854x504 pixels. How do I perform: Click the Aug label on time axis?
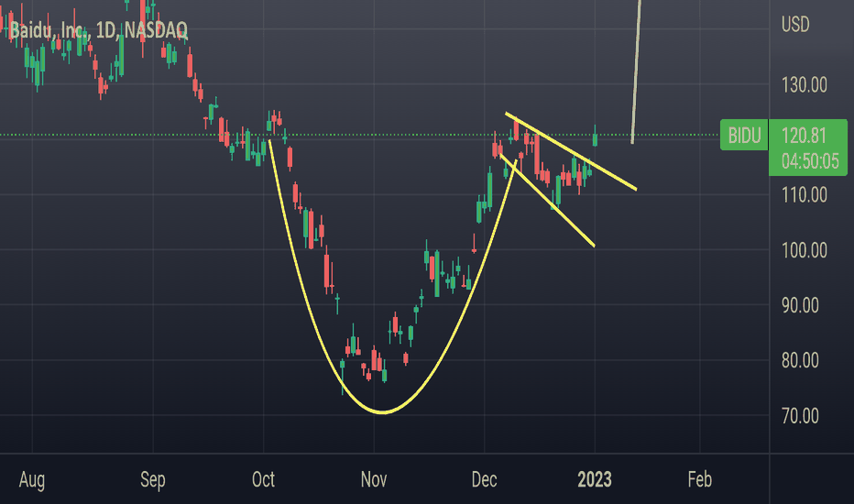point(31,480)
